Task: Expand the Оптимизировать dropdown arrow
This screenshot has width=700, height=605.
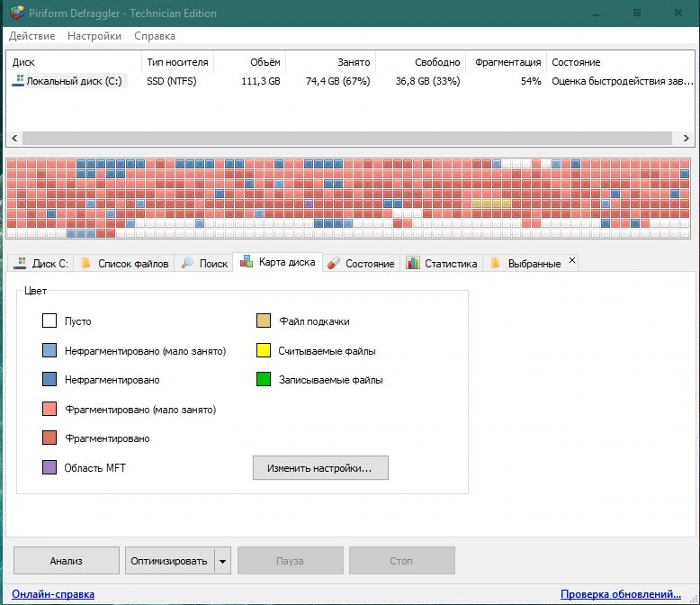Action: 222,561
